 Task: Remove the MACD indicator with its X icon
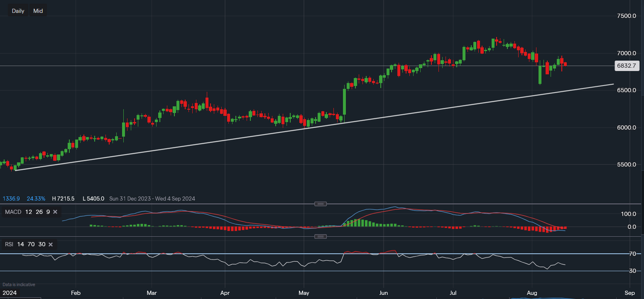point(55,212)
